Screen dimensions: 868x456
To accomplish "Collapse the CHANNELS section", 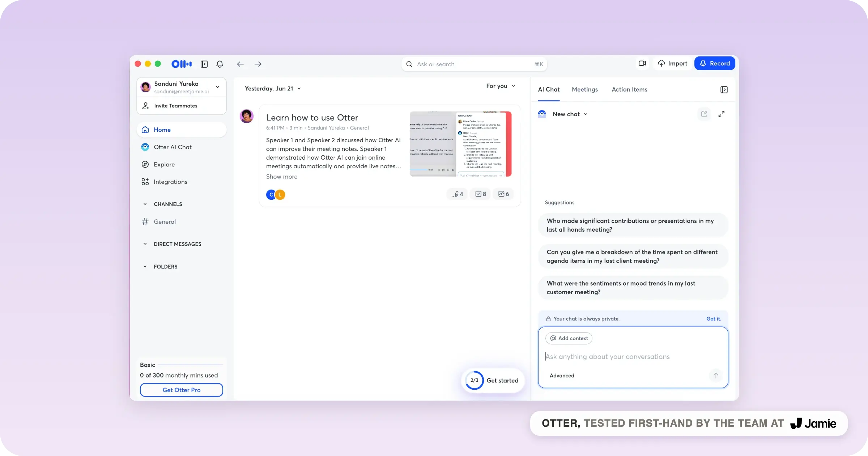I will click(x=145, y=204).
